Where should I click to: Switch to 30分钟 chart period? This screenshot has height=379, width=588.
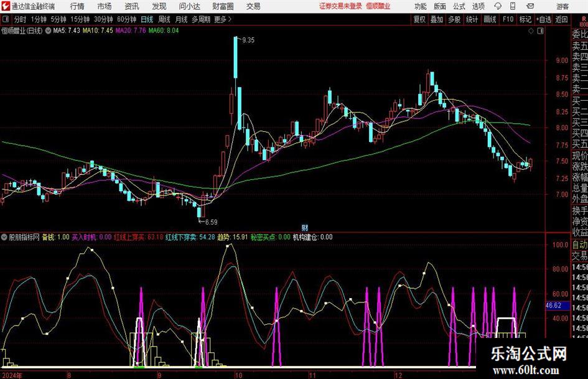pos(103,19)
